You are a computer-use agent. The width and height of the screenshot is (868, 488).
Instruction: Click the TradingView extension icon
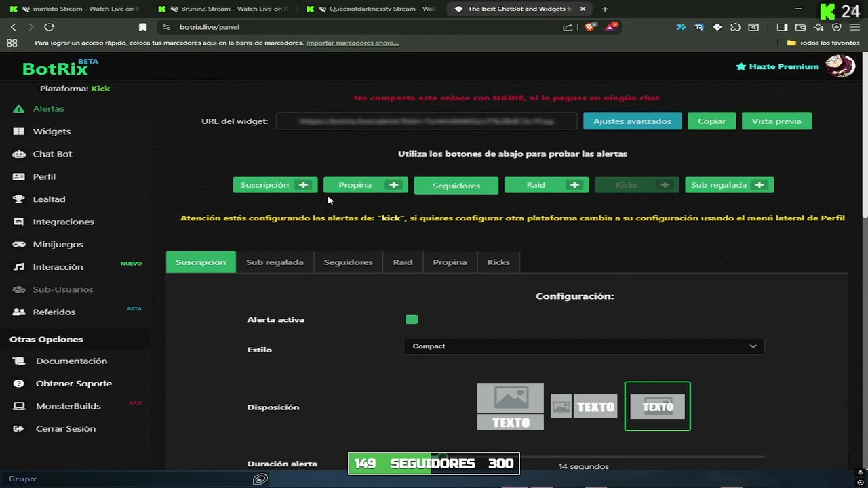[x=681, y=27]
